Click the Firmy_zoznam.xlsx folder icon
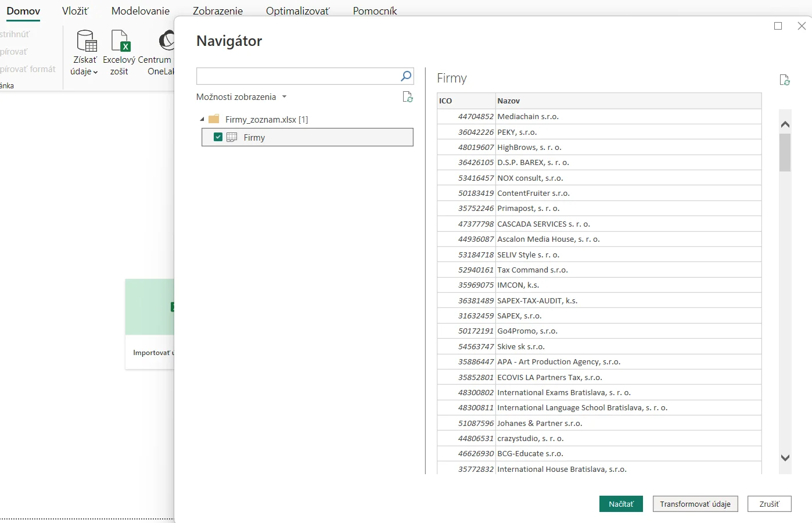The image size is (812, 523). [x=214, y=119]
